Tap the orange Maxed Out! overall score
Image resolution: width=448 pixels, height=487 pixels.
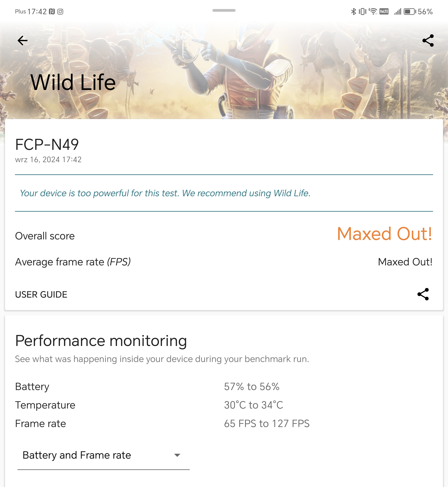coord(384,234)
